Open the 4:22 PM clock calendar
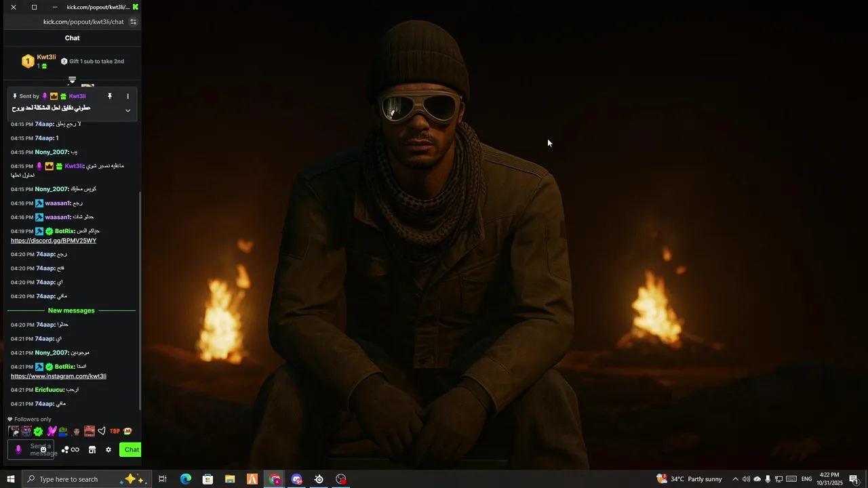The height and width of the screenshot is (488, 868). point(829,479)
